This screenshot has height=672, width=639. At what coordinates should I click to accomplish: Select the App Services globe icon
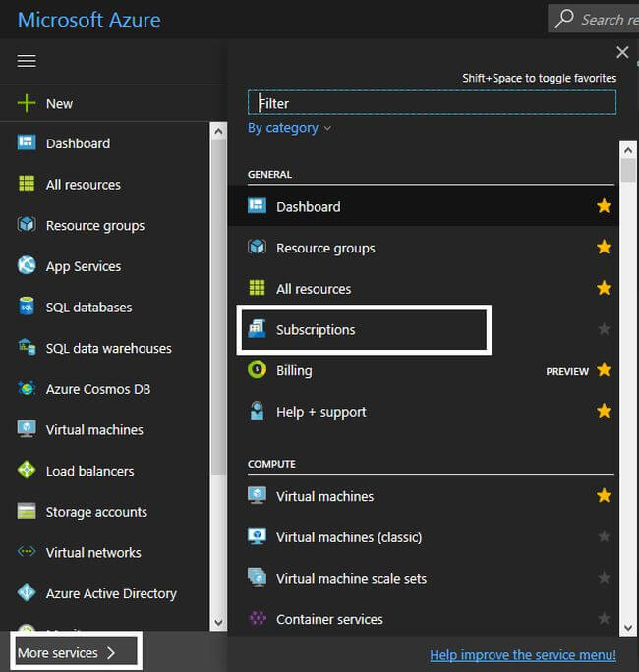[x=27, y=266]
